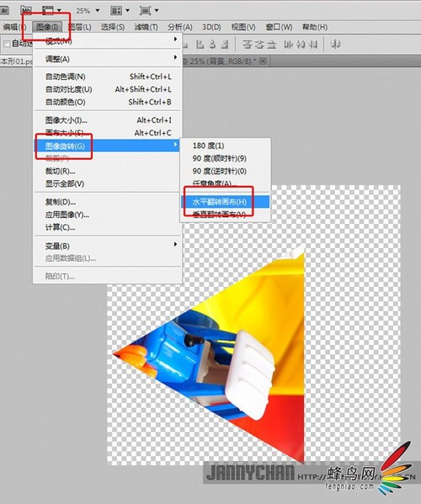The height and width of the screenshot is (504, 421).
Task: Toggle the 自动选择 checkbox
Action: pyautogui.click(x=7, y=44)
